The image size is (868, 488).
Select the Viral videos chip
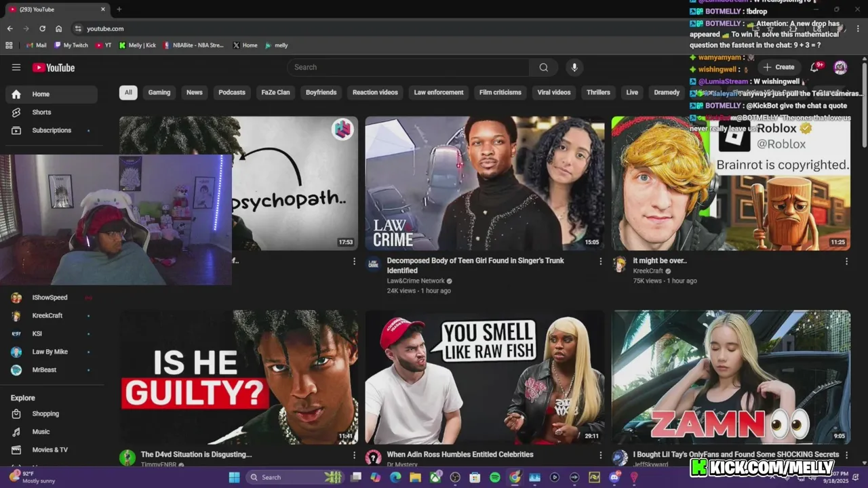(x=554, y=92)
